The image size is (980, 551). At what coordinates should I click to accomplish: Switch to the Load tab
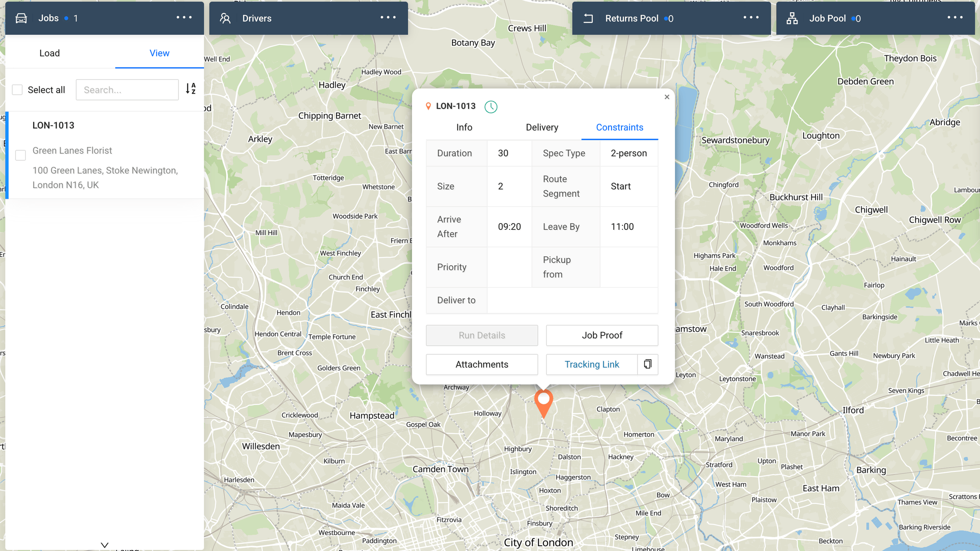point(49,53)
